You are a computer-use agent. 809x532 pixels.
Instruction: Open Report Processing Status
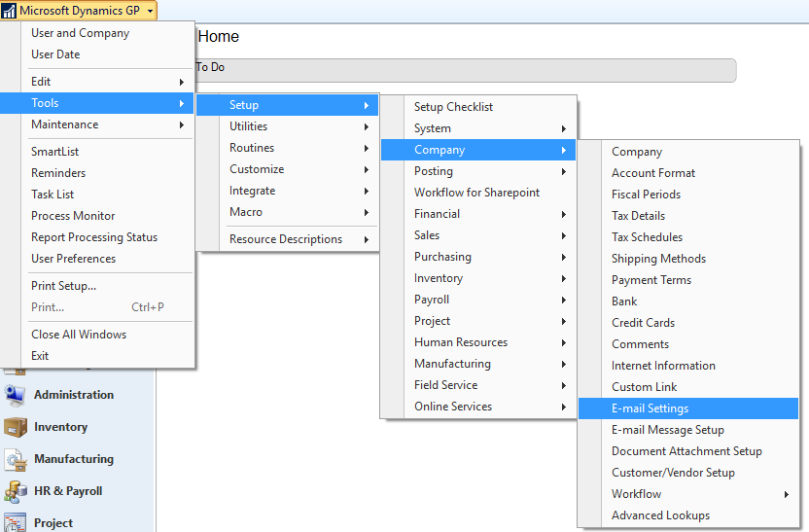[x=97, y=237]
